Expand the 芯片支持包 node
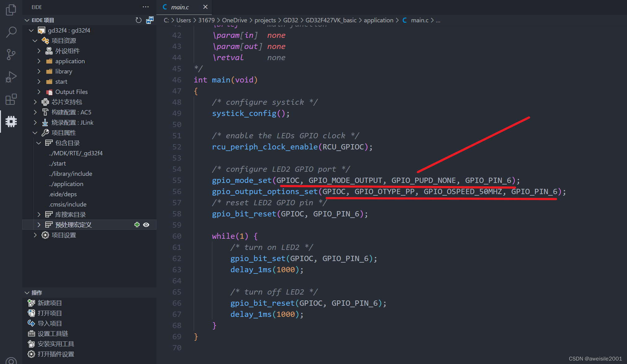Image resolution: width=627 pixels, height=364 pixels. pyautogui.click(x=35, y=102)
